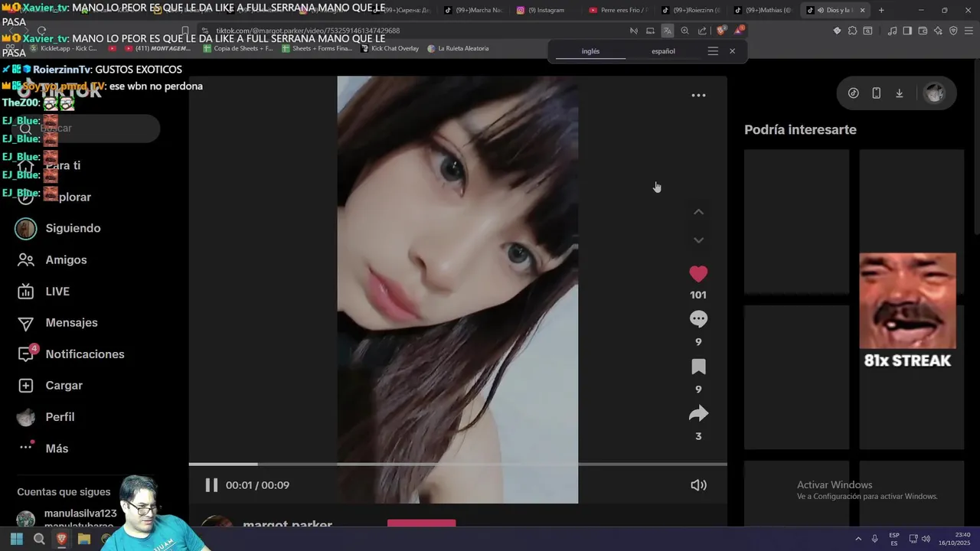
Task: Open Perfil in the sidebar
Action: [x=60, y=417]
